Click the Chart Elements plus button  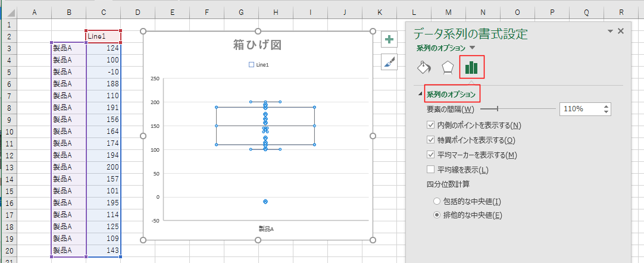pyautogui.click(x=389, y=40)
